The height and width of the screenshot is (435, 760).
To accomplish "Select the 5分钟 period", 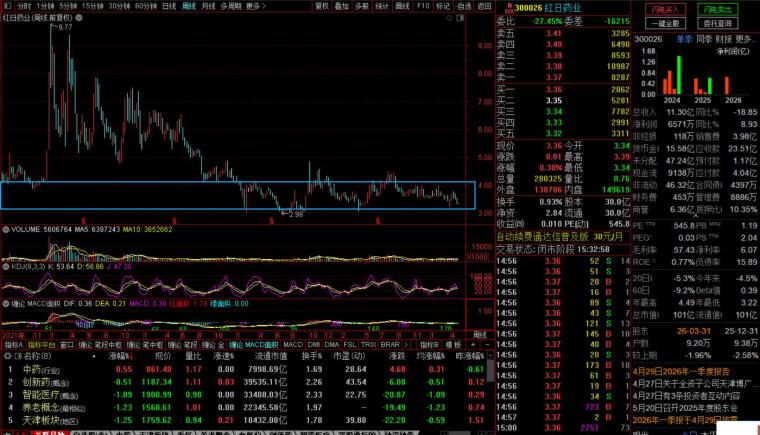I will click(68, 6).
